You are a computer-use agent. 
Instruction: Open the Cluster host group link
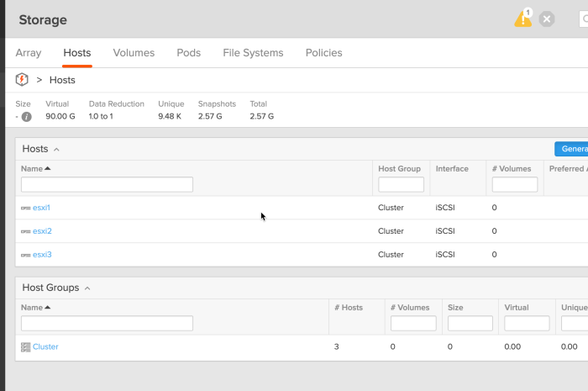point(45,346)
